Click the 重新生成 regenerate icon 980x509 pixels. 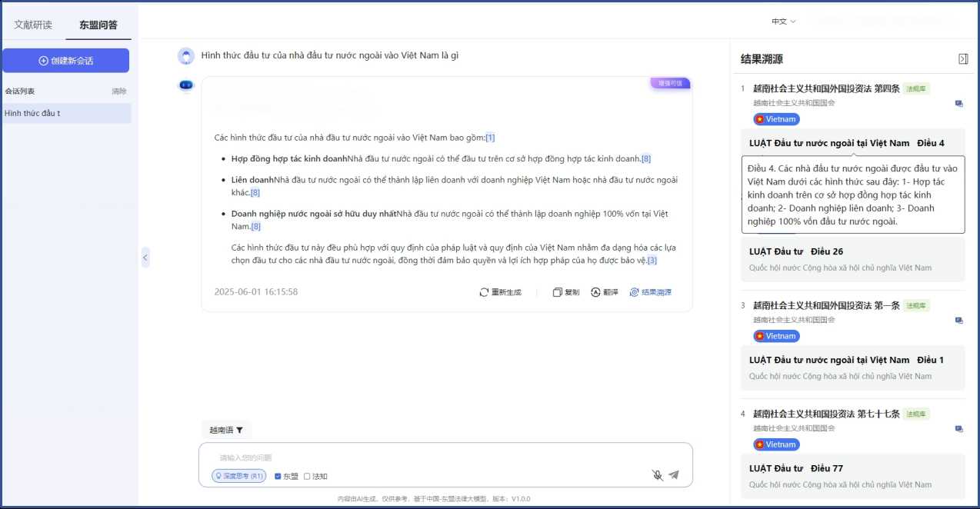[x=484, y=292]
